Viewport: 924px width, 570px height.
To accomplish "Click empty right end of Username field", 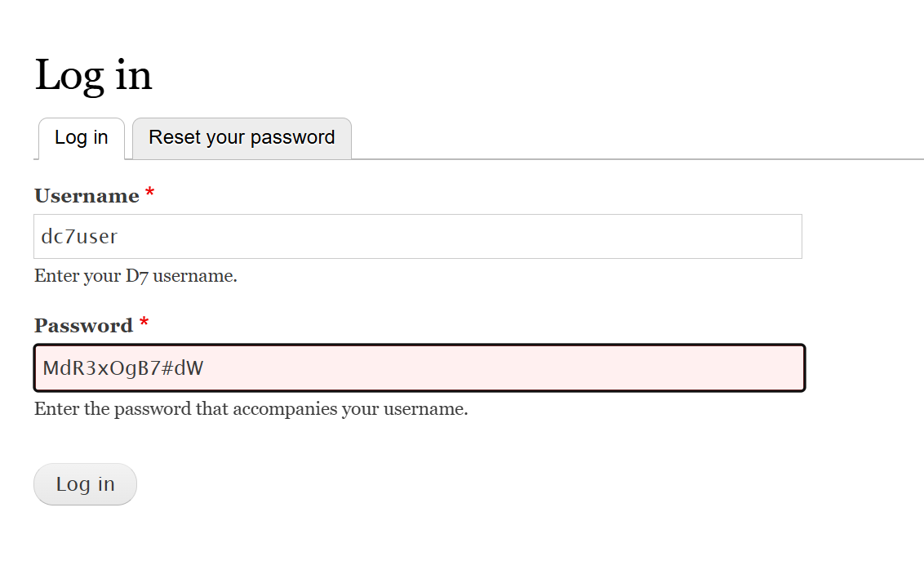I will click(735, 237).
